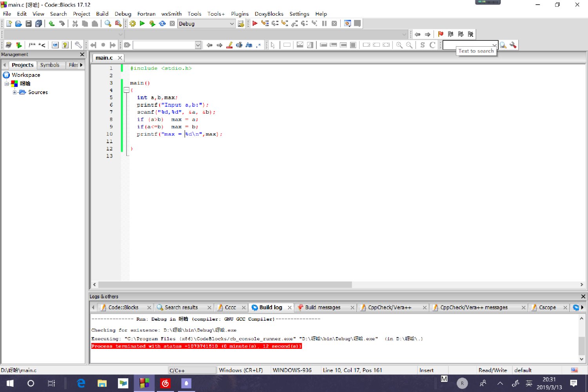The image size is (588, 392).
Task: Run the program with green play icon
Action: tap(142, 24)
